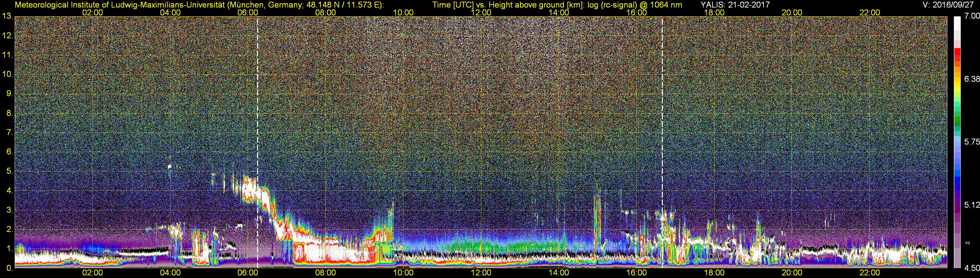Screen dimensions: 980x278
Task: Click the 16:00 label on the upper time axis
Action: tap(636, 12)
